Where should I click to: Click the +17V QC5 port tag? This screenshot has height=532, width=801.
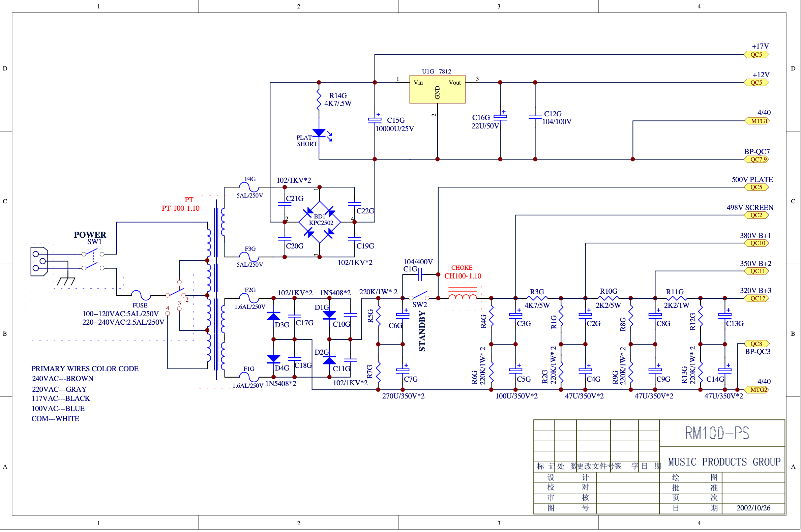pos(756,55)
